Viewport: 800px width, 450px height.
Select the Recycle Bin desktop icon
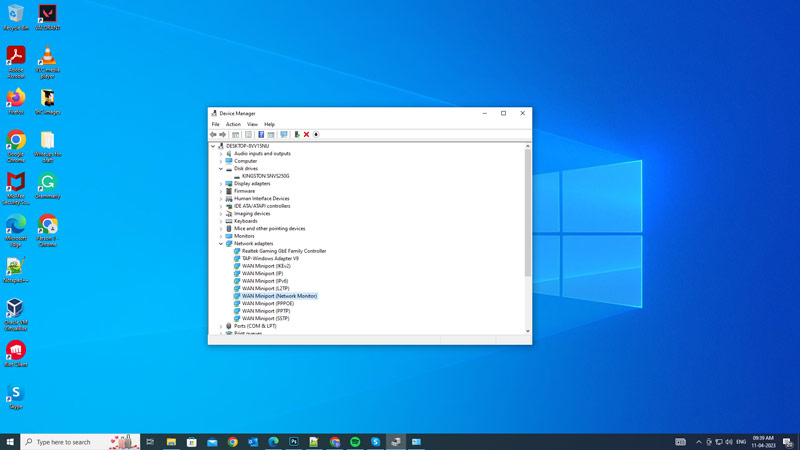16,18
